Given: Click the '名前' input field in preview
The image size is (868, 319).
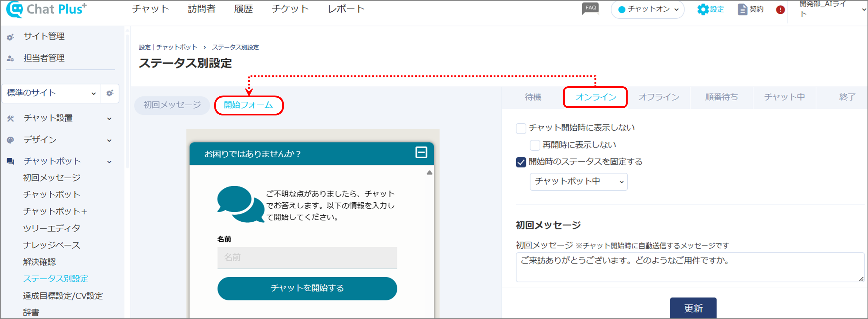Looking at the screenshot, I should coord(307,258).
